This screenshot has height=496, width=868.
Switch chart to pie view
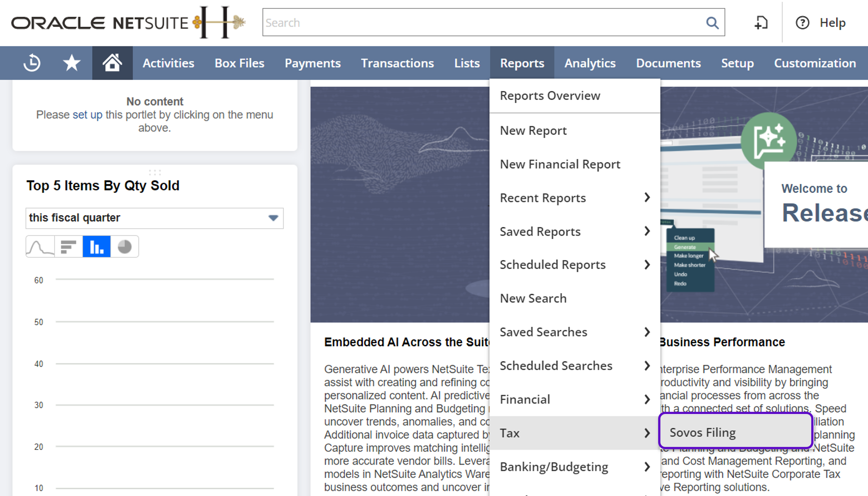pyautogui.click(x=124, y=247)
